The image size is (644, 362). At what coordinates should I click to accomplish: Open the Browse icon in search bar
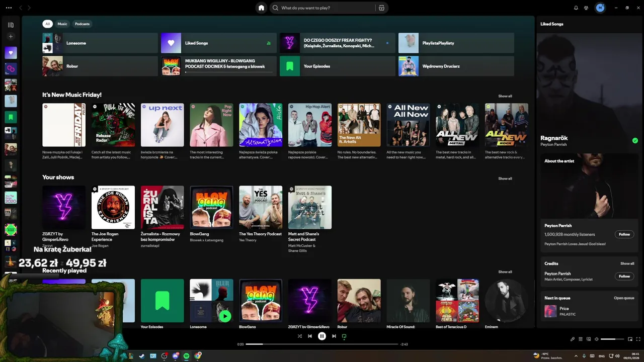click(381, 8)
